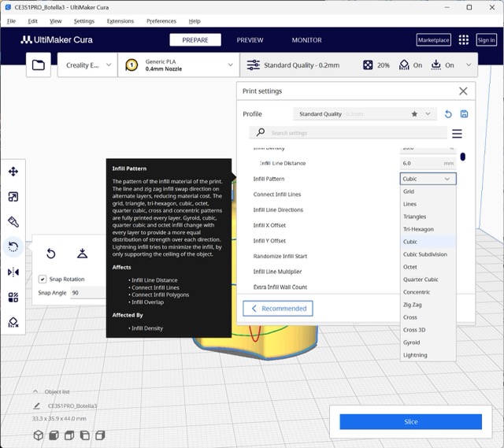The width and height of the screenshot is (504, 448).
Task: Select the Mirror tool
Action: tap(13, 272)
